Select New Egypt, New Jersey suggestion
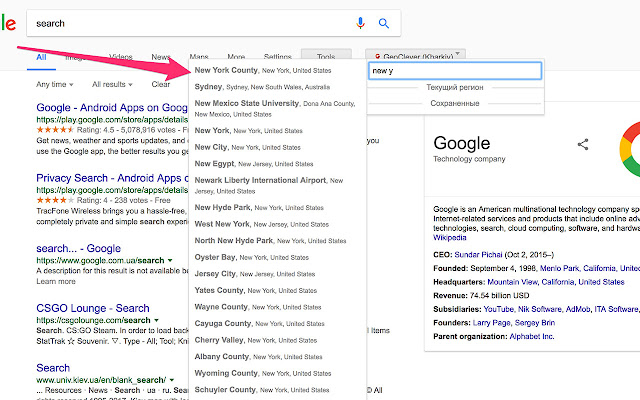 (278, 164)
